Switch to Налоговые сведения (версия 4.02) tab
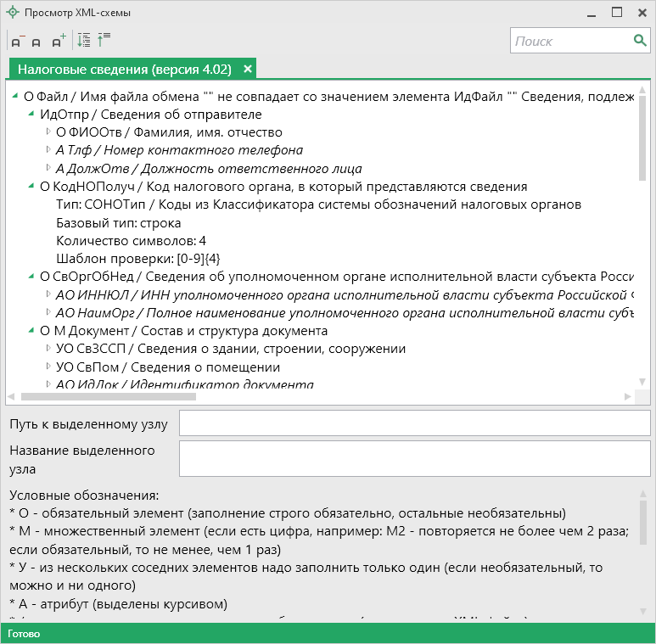656x644 pixels. pyautogui.click(x=124, y=69)
